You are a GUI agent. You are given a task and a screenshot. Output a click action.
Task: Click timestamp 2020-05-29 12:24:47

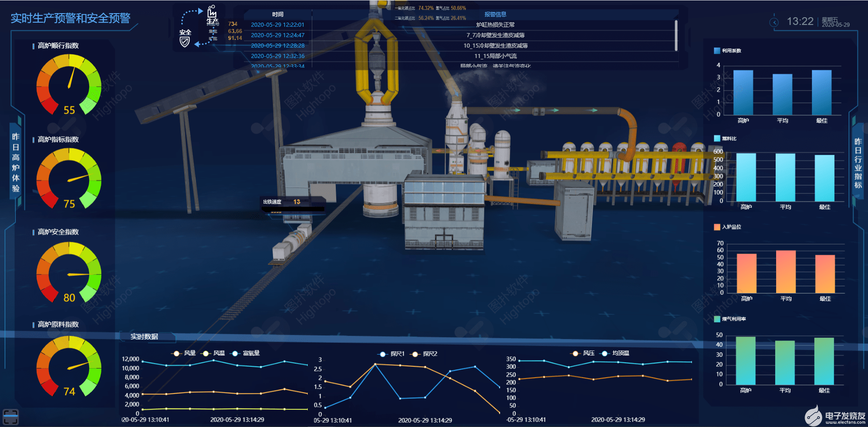pos(277,35)
